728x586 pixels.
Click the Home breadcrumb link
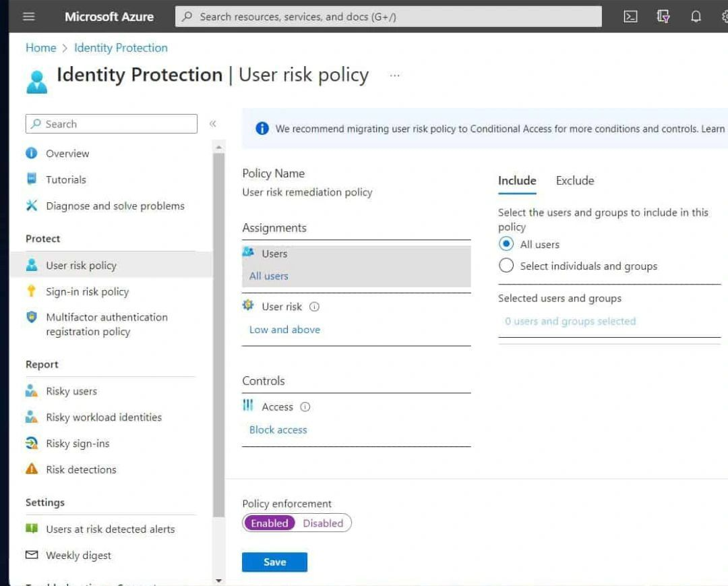click(x=41, y=48)
